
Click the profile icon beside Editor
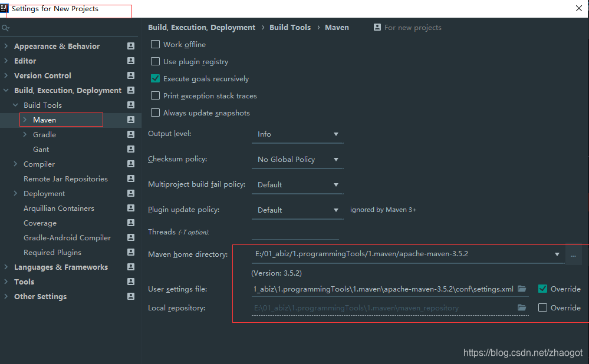[131, 61]
